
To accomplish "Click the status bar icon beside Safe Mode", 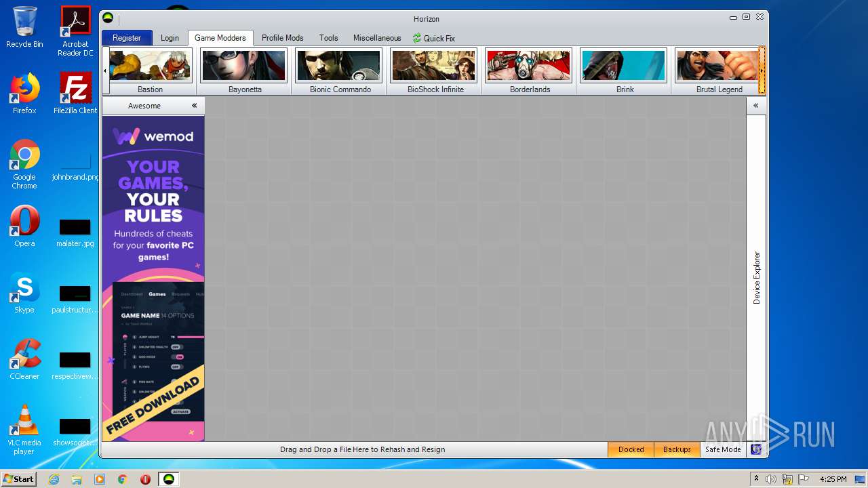I will pyautogui.click(x=756, y=449).
